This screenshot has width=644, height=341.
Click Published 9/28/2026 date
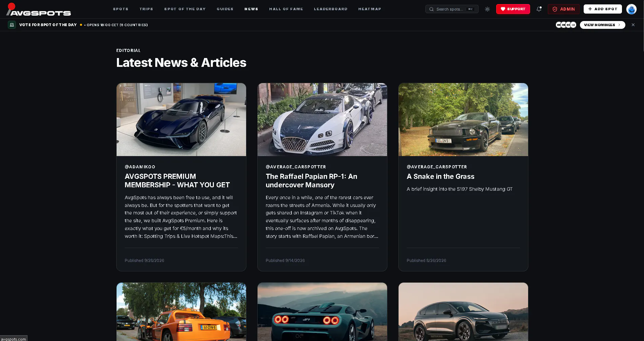click(x=144, y=261)
